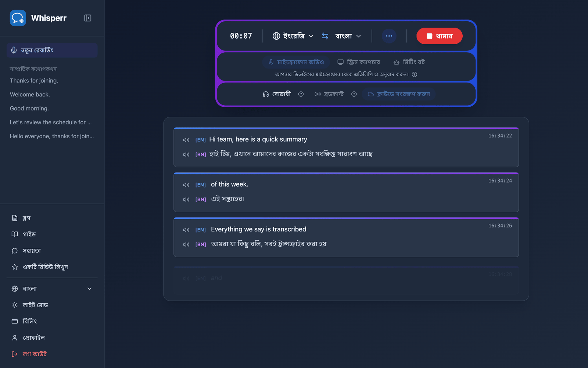This screenshot has height=368, width=588.
Task: Stop recording with the থামান button
Action: [x=440, y=36]
